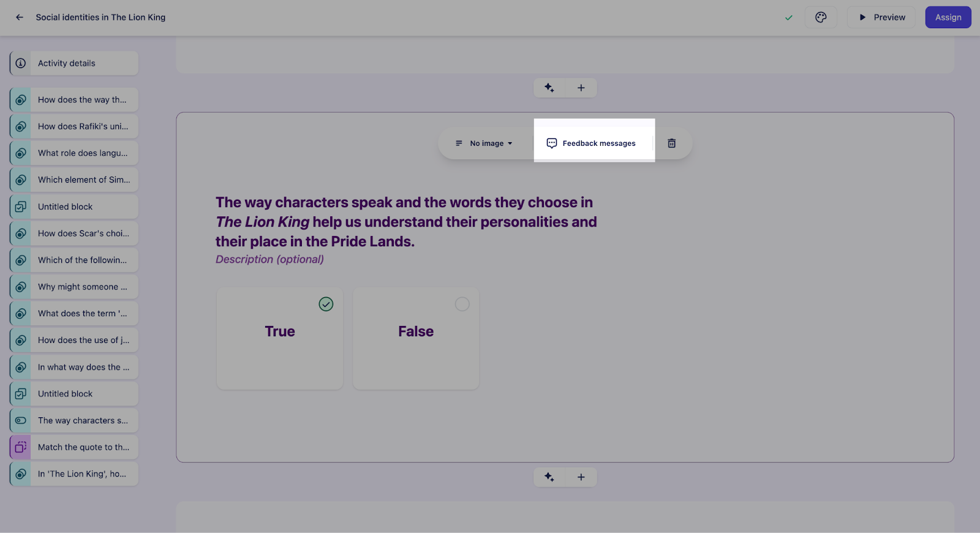The height and width of the screenshot is (533, 980).
Task: Select 'Which element of Sim...' block
Action: pos(74,180)
